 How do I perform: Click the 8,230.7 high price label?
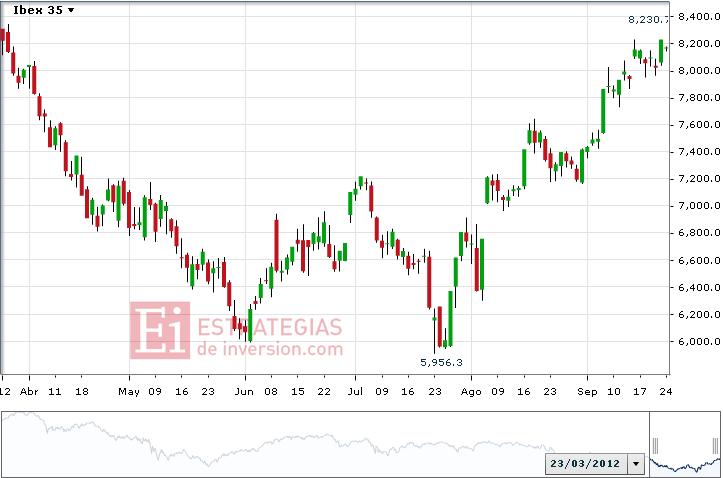click(648, 19)
